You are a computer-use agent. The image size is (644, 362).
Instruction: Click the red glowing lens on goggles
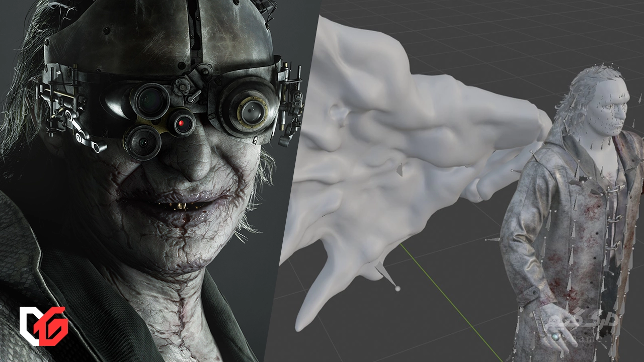pyautogui.click(x=183, y=124)
